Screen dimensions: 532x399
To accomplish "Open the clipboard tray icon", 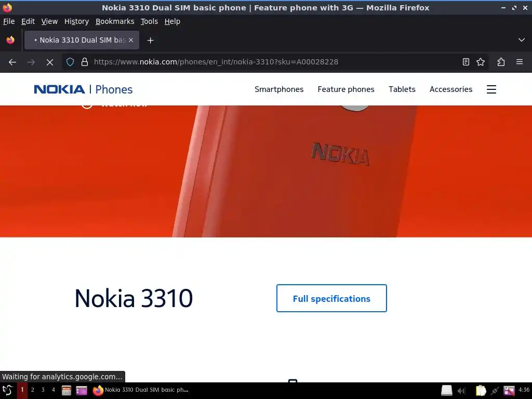I will (481, 391).
